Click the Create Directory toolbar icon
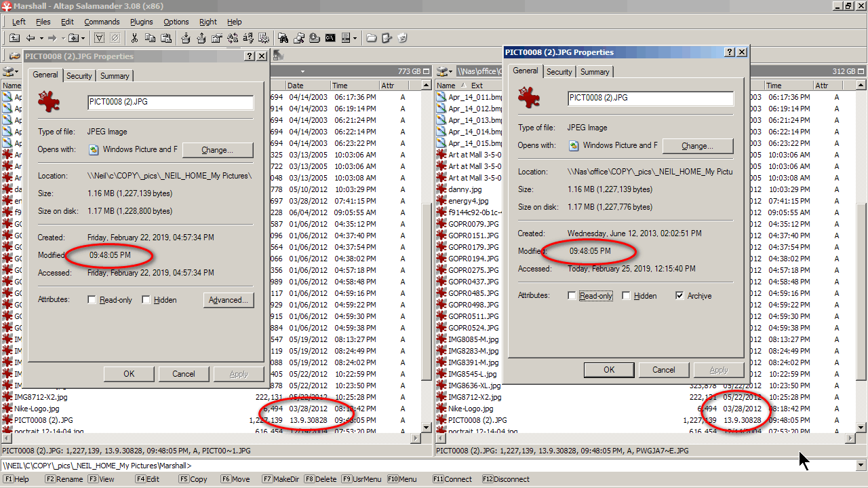 click(x=371, y=38)
